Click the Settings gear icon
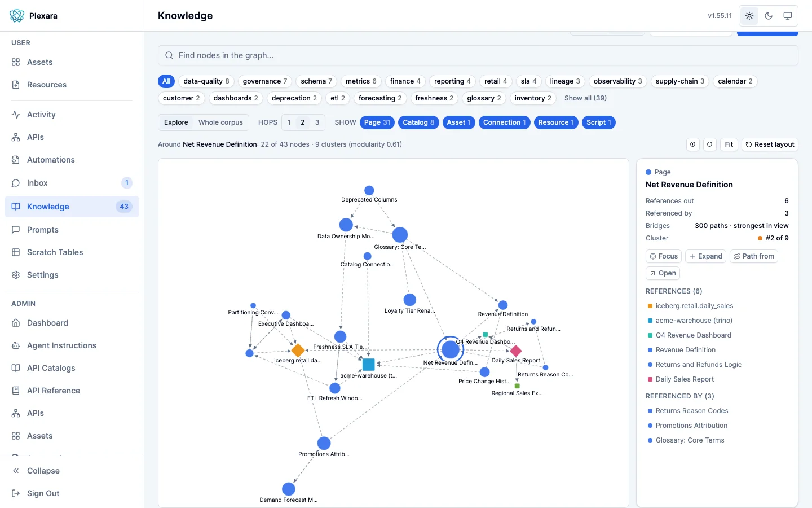 coord(16,275)
